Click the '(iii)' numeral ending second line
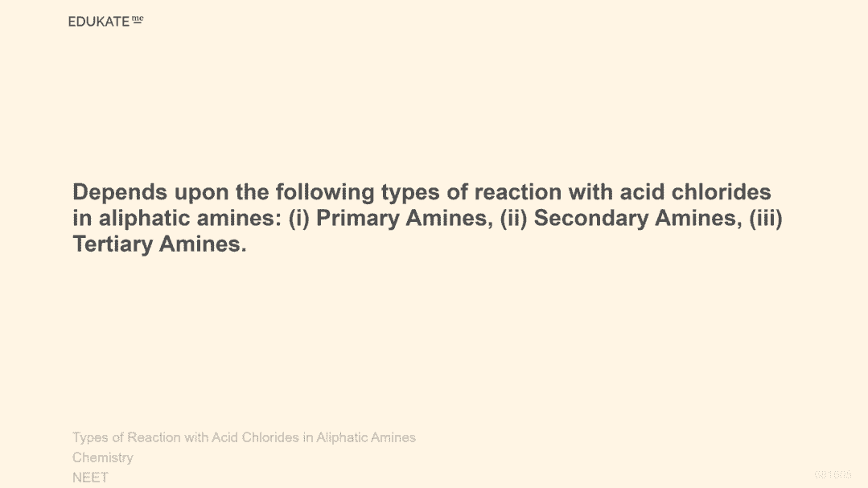 click(x=765, y=219)
